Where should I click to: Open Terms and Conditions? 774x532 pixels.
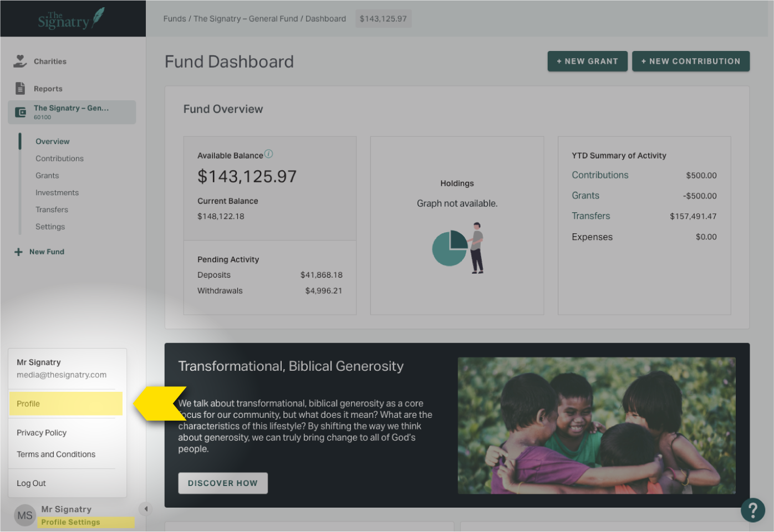click(x=56, y=454)
